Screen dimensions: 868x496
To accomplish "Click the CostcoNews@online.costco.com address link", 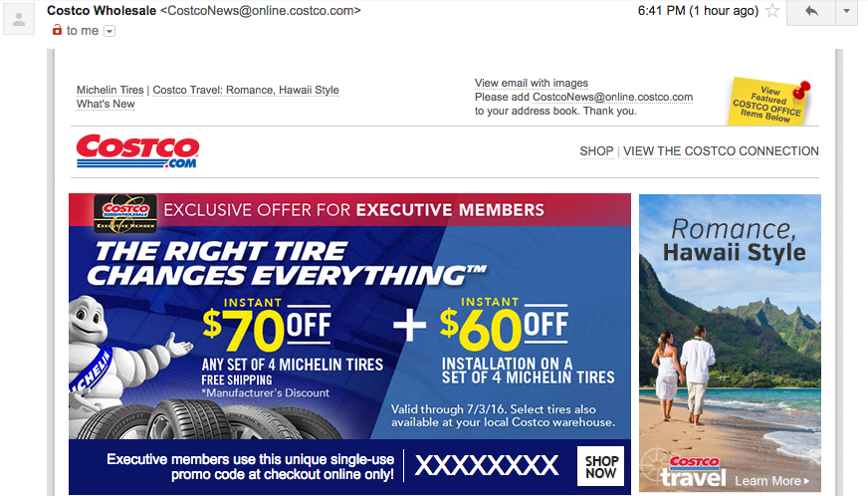I will 612,97.
